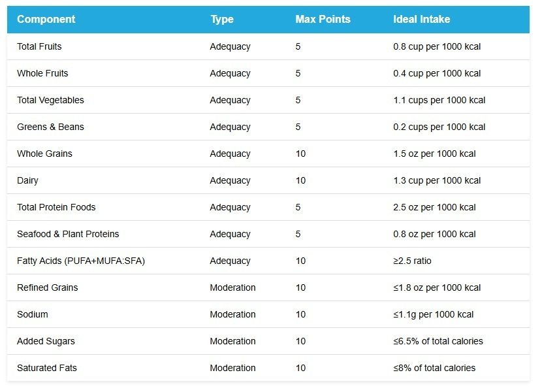Image resolution: width=542 pixels, height=392 pixels.
Task: Select the Greens & Beans cell
Action: (x=50, y=127)
